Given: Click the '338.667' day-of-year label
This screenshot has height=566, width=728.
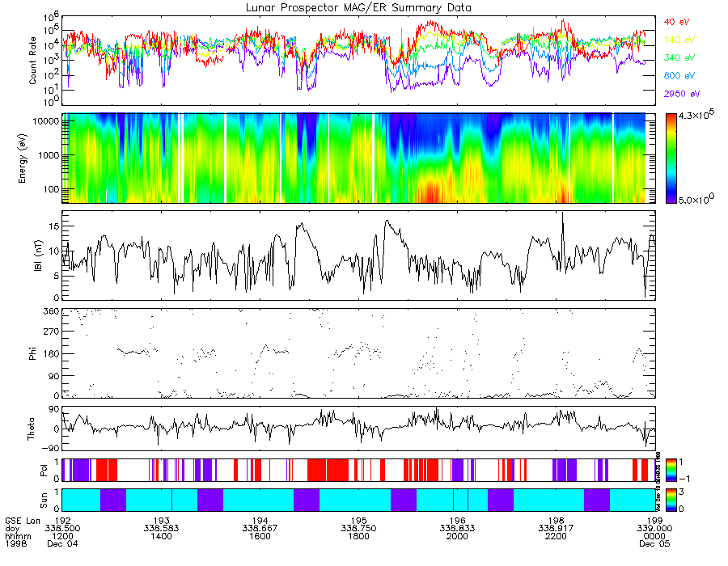Looking at the screenshot, I should tap(260, 529).
